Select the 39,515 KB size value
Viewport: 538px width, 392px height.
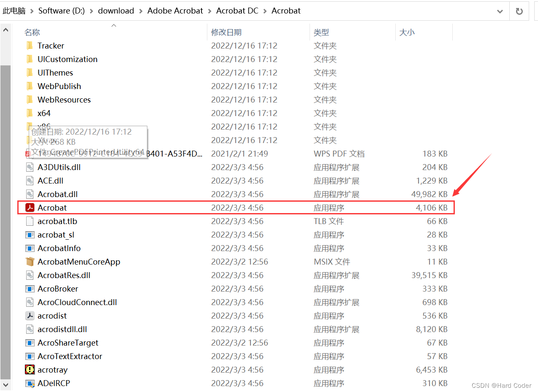coord(429,275)
